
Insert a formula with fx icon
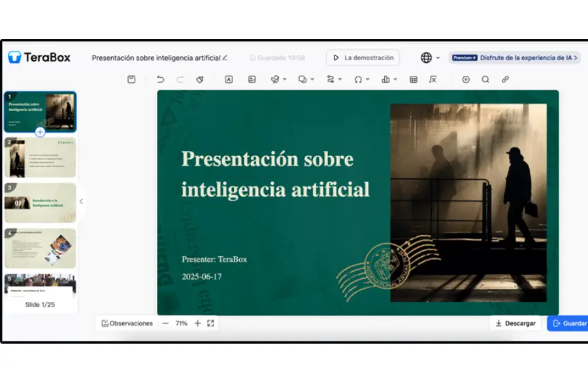click(x=433, y=79)
